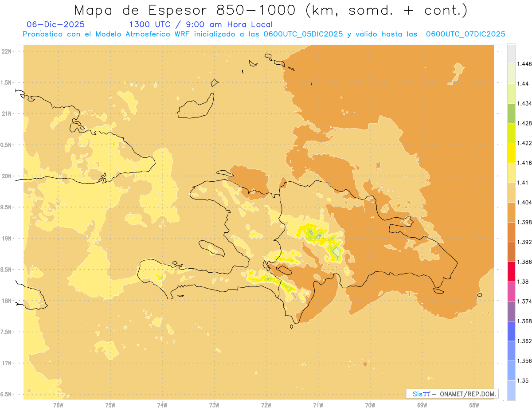
Task: Click the colorbar value '1.446'
Action: [x=524, y=64]
